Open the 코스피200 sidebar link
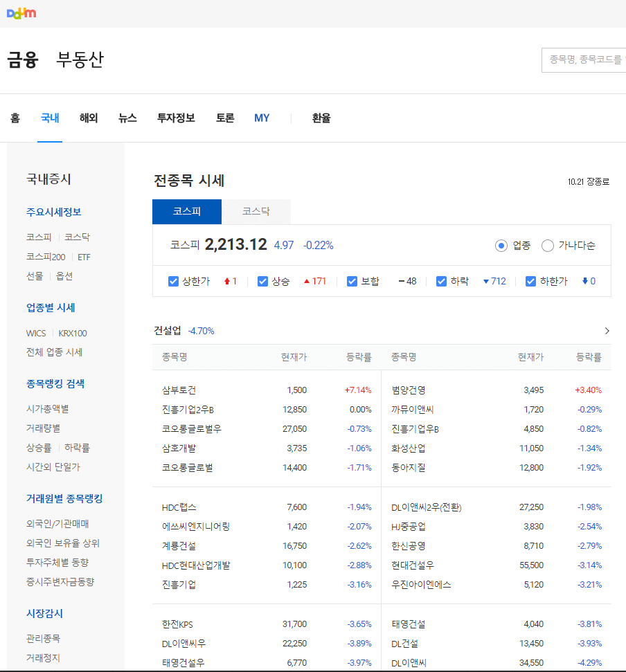Image resolution: width=626 pixels, height=672 pixels. 46,257
